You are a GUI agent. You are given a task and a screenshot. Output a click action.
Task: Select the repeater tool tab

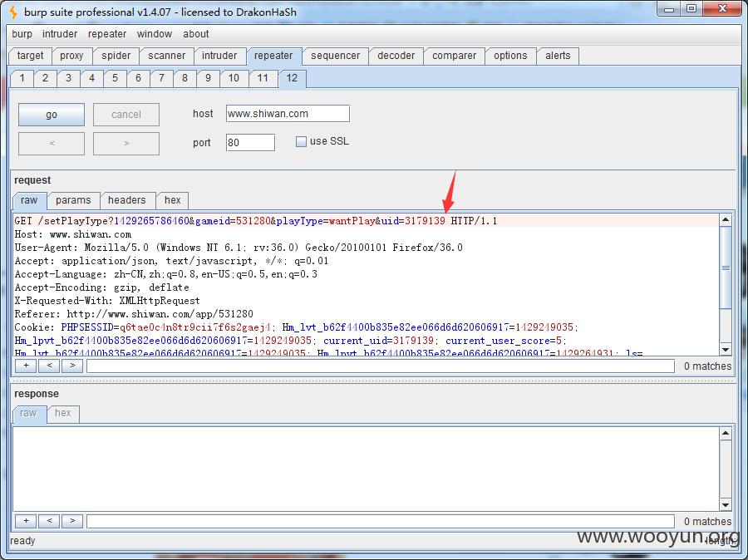273,56
